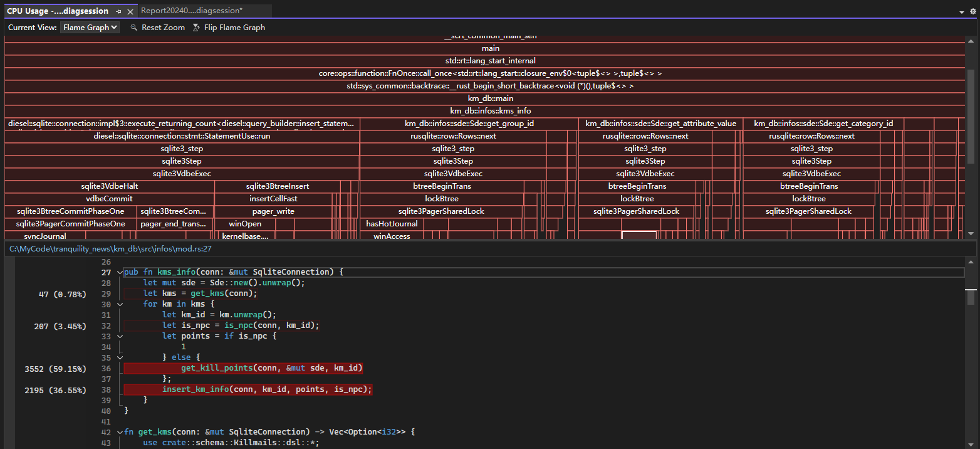Select the CPU Usage diagsession tab
Viewport: 980px width, 449px height.
pyautogui.click(x=58, y=11)
